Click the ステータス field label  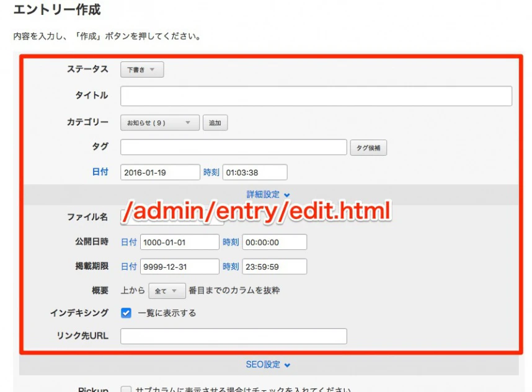87,69
